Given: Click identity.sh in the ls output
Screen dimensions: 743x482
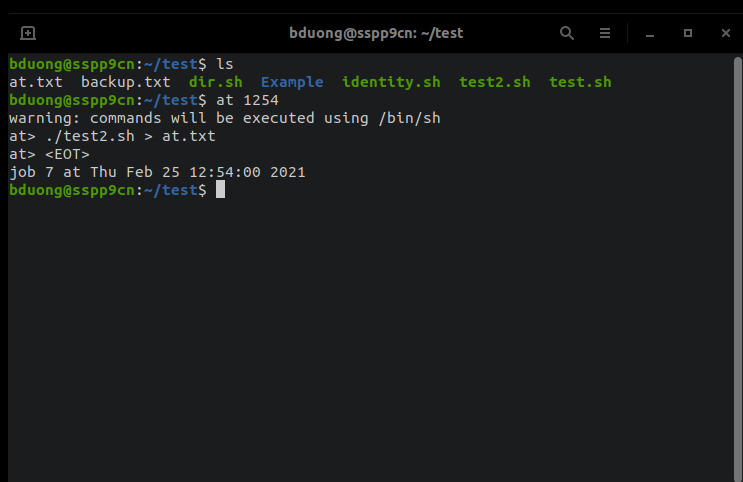Looking at the screenshot, I should tap(391, 82).
